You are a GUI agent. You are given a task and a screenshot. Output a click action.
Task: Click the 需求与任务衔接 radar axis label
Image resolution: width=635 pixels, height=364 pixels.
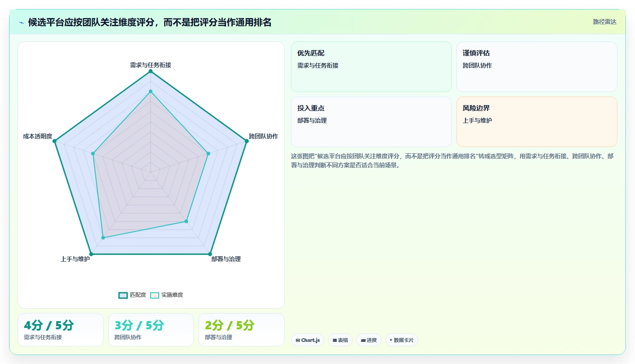coord(151,65)
